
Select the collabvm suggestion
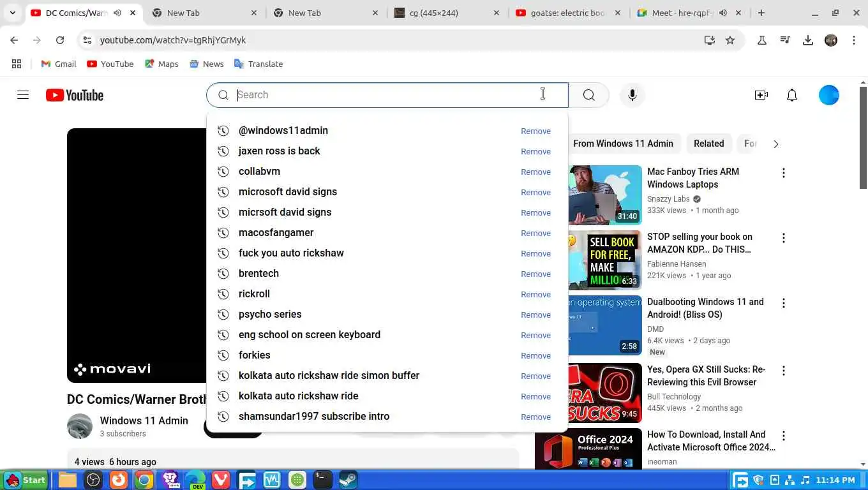387,172
